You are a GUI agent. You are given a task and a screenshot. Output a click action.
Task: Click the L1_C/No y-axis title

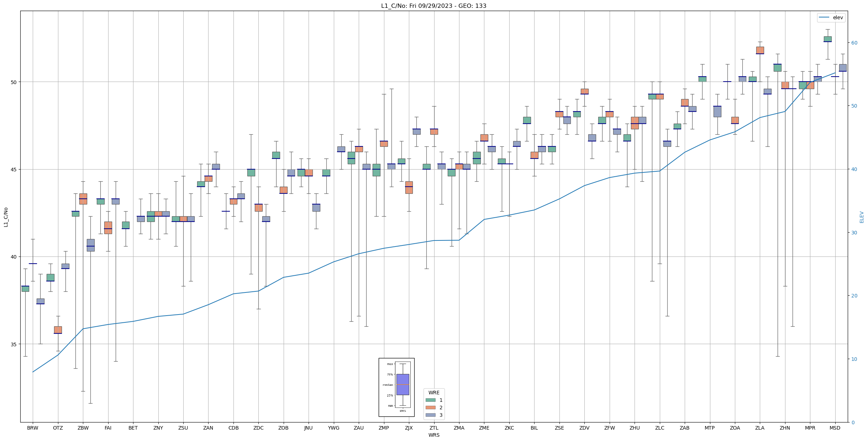point(6,217)
